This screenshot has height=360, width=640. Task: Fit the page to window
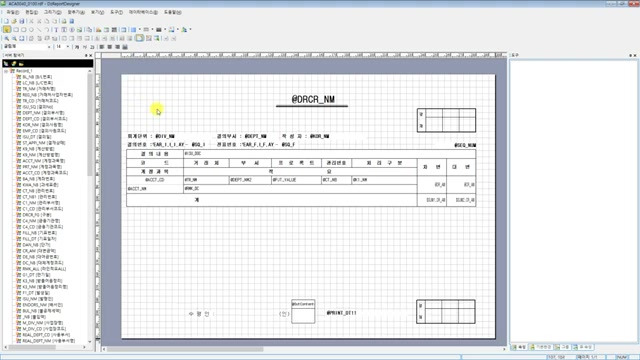click(22, 38)
